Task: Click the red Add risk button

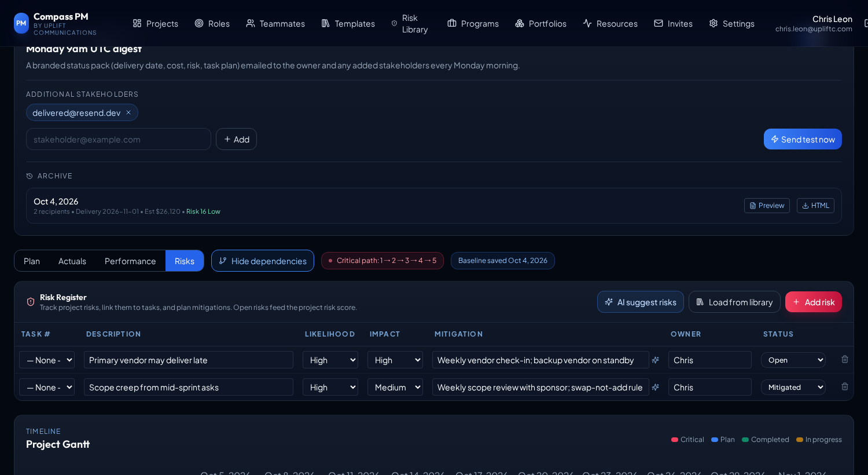Action: coord(814,302)
